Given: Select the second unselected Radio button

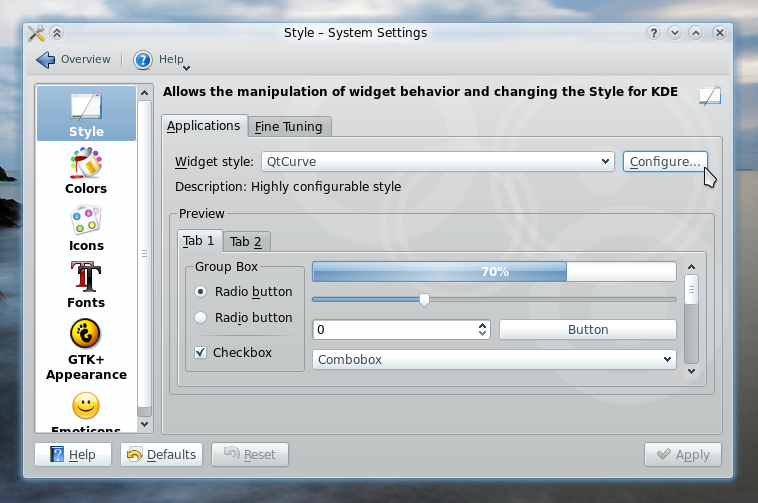Looking at the screenshot, I should click(201, 317).
